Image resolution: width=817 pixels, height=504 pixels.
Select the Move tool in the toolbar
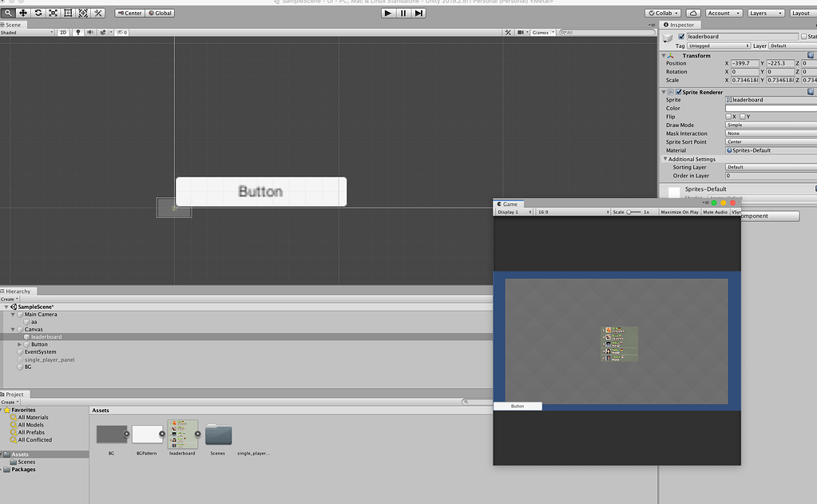click(22, 12)
